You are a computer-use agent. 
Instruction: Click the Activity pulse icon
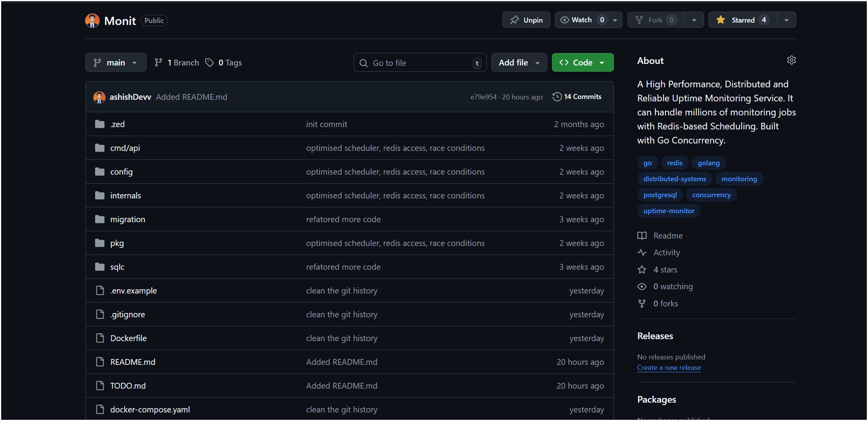click(642, 252)
